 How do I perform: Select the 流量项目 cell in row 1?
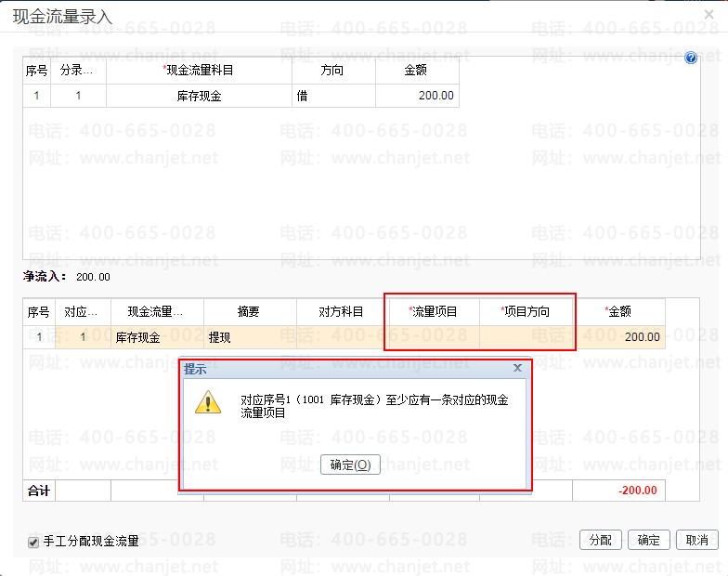click(434, 337)
